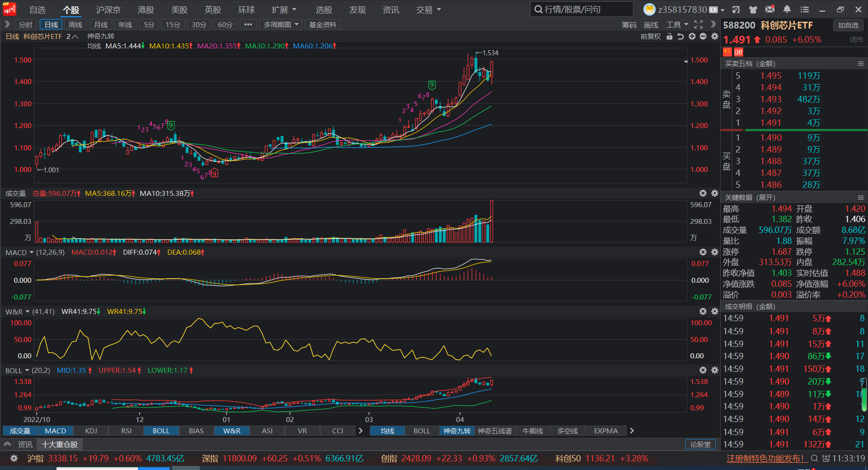This screenshot has height=470, width=868.
Task: Open more period options ellipsis
Action: pos(248,24)
